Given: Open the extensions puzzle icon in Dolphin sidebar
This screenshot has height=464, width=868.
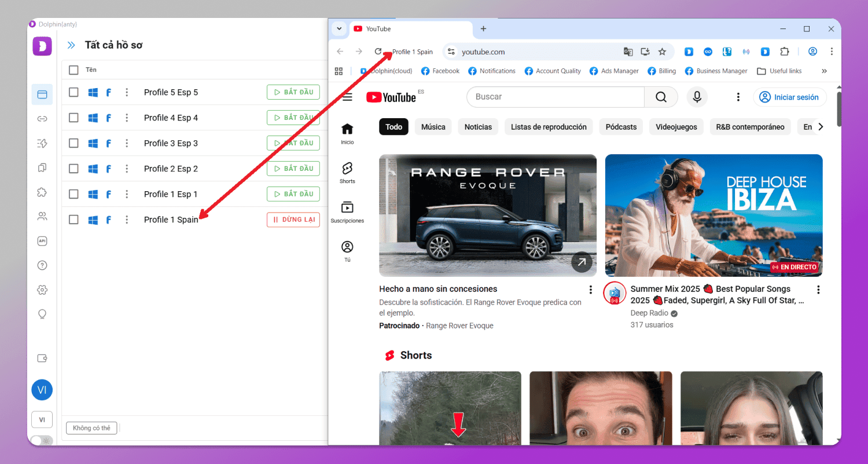Looking at the screenshot, I should click(42, 192).
